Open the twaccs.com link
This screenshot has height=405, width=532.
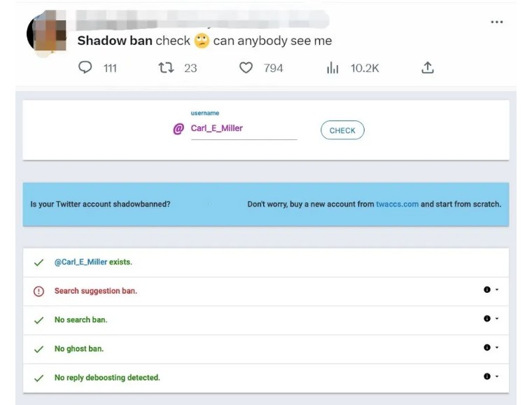[x=397, y=205]
